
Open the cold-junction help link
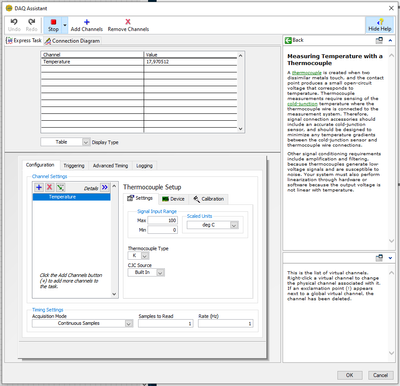(x=302, y=104)
